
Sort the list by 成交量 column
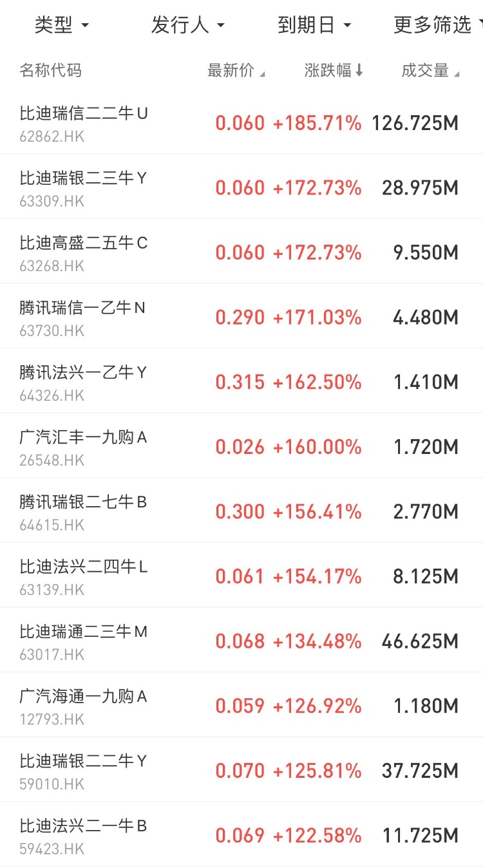[x=430, y=71]
